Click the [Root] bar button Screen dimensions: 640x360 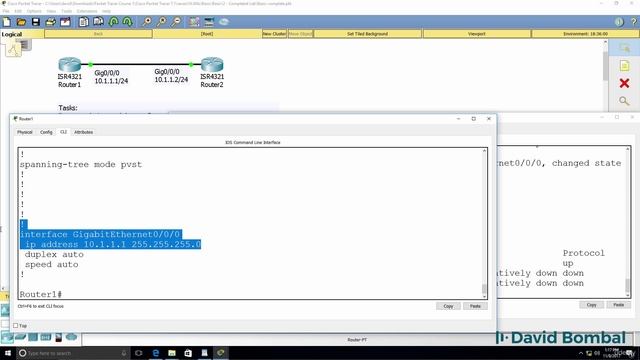click(x=207, y=34)
